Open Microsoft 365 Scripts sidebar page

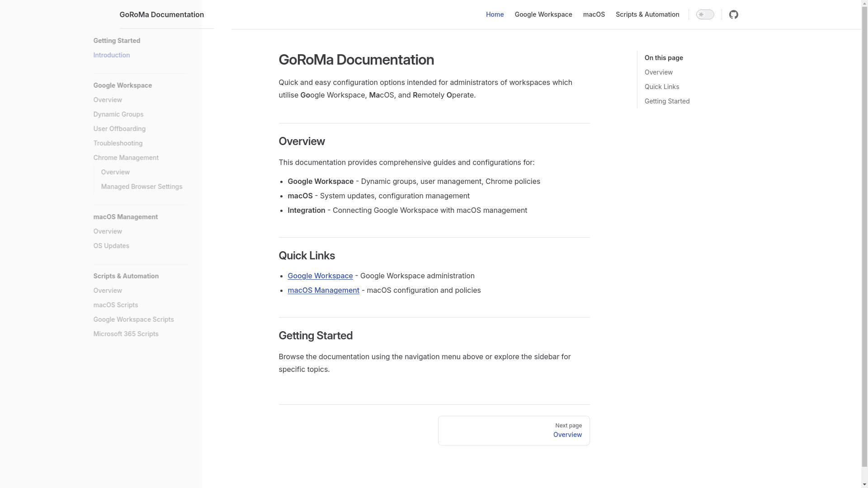[126, 334]
